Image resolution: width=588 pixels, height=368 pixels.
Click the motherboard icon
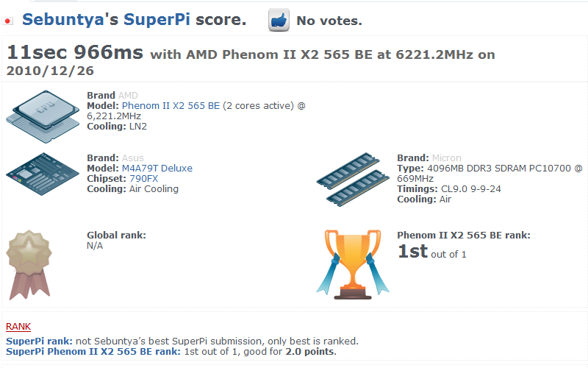[x=43, y=174]
